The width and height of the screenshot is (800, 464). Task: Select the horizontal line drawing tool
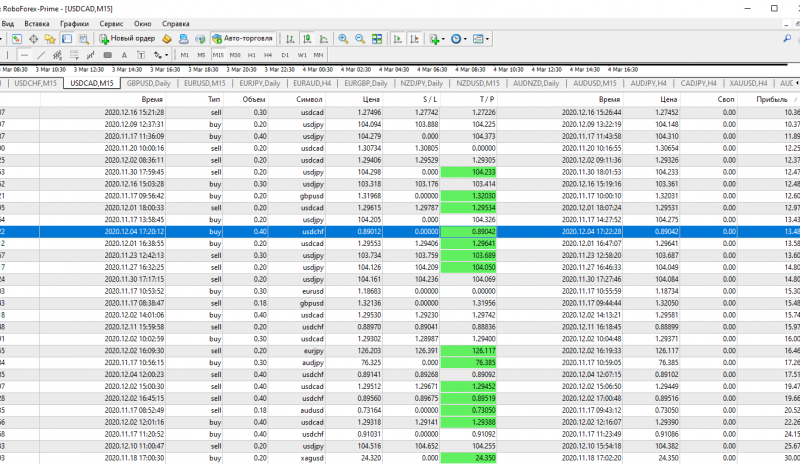[24, 55]
